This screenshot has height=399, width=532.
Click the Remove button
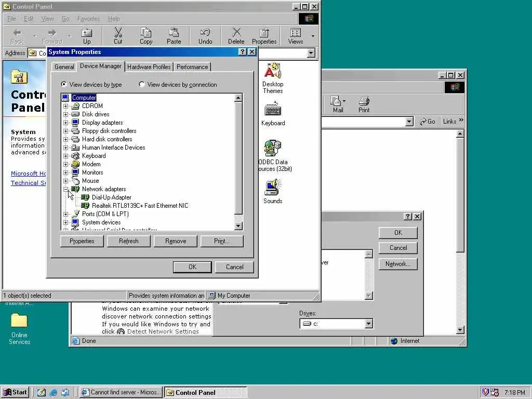tap(176, 241)
